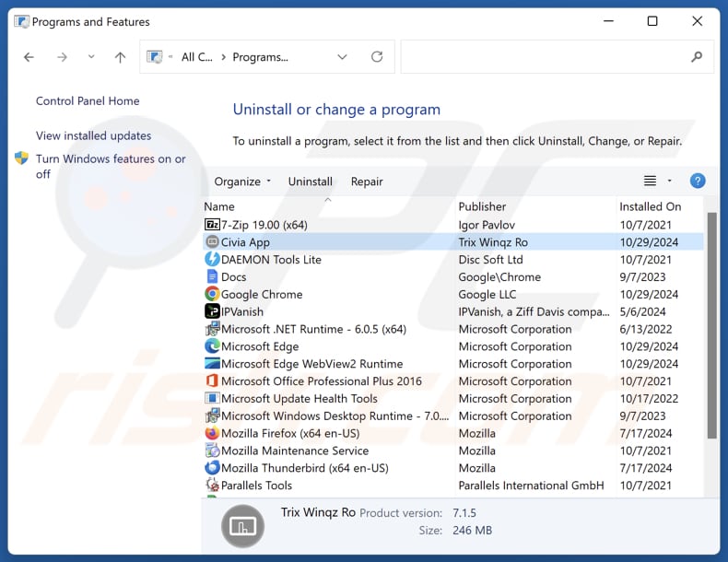Click product version value 7.1.5

point(464,513)
